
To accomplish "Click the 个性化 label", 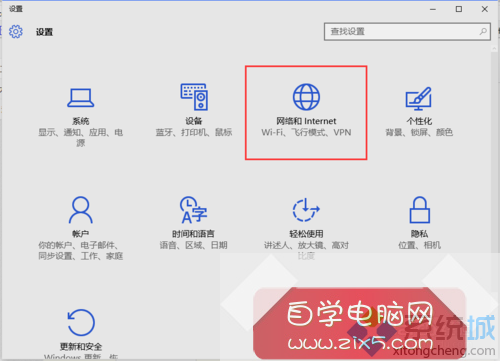I will click(x=419, y=121).
